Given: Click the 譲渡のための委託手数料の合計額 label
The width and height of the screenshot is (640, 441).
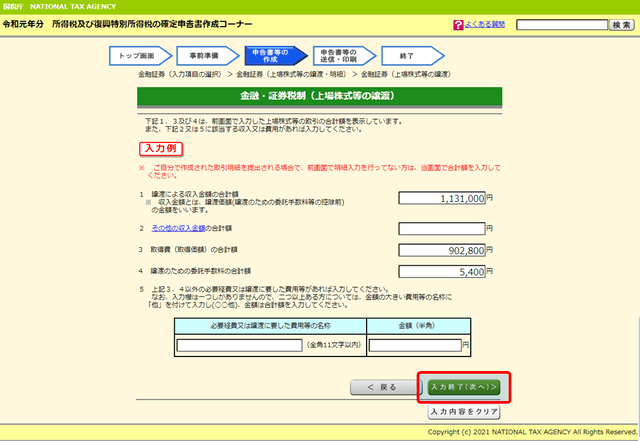Looking at the screenshot, I should pyautogui.click(x=200, y=271).
